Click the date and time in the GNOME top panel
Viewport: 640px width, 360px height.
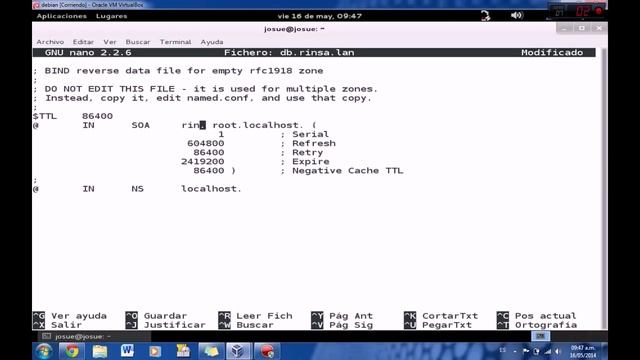click(320, 16)
